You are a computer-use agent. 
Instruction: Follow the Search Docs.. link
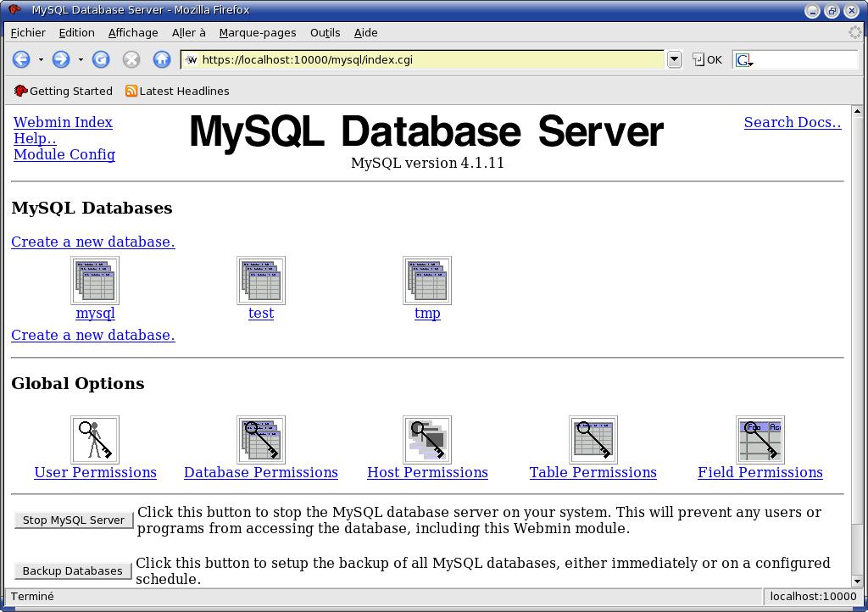(793, 122)
